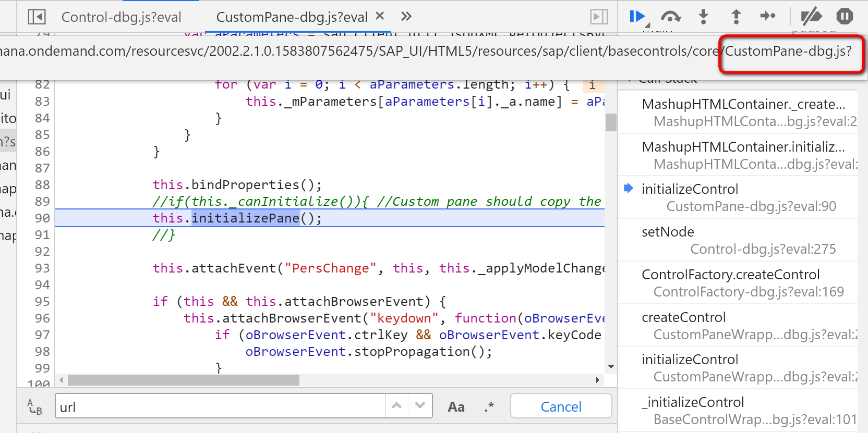Go to next search result arrow
Viewport: 868px width, 433px height.
[420, 405]
